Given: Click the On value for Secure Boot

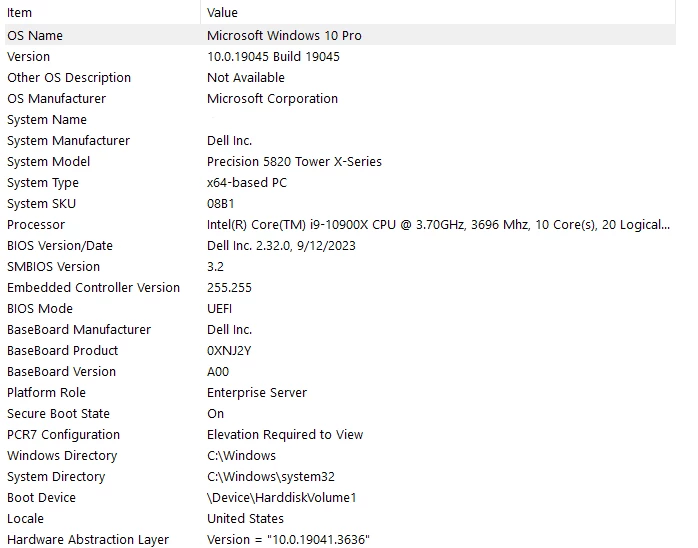Looking at the screenshot, I should [215, 413].
